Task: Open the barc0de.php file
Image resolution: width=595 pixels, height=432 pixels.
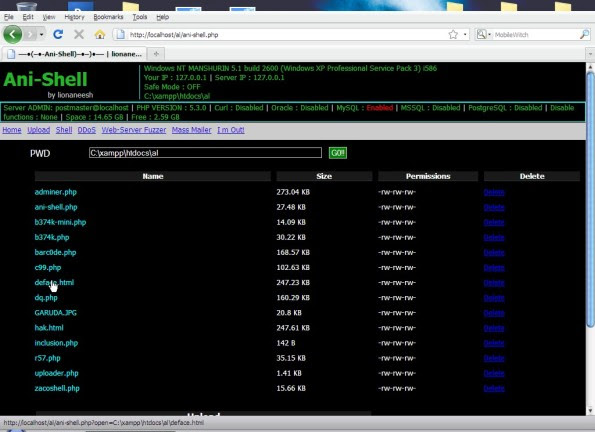Action: pos(55,252)
